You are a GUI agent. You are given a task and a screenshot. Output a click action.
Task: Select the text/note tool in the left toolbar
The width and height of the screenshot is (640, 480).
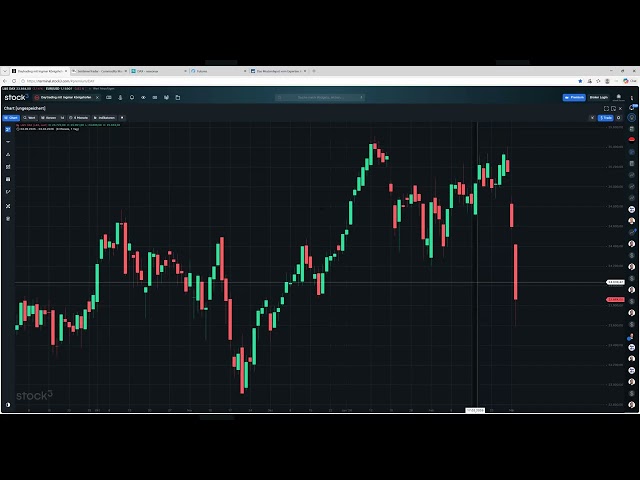point(8,179)
